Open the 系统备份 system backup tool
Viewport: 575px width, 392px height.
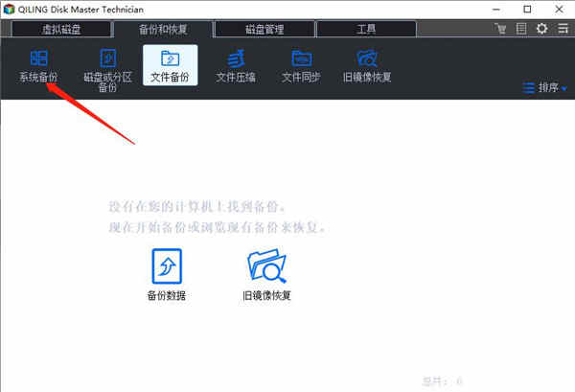(38, 66)
